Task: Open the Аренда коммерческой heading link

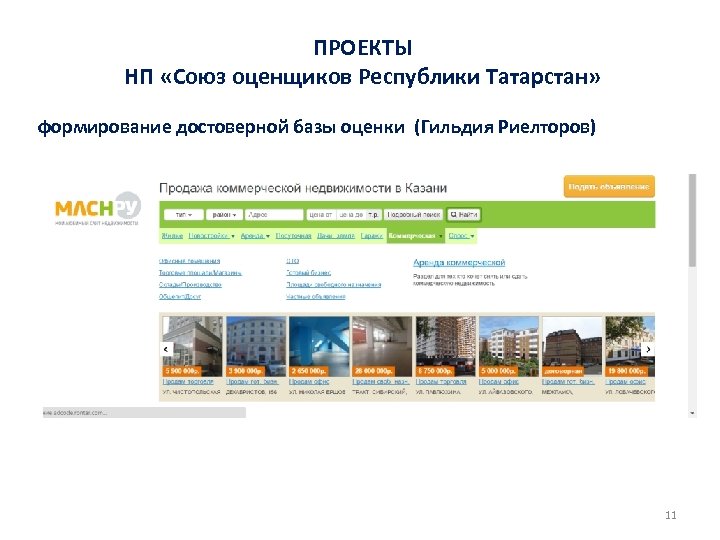Action: click(459, 263)
